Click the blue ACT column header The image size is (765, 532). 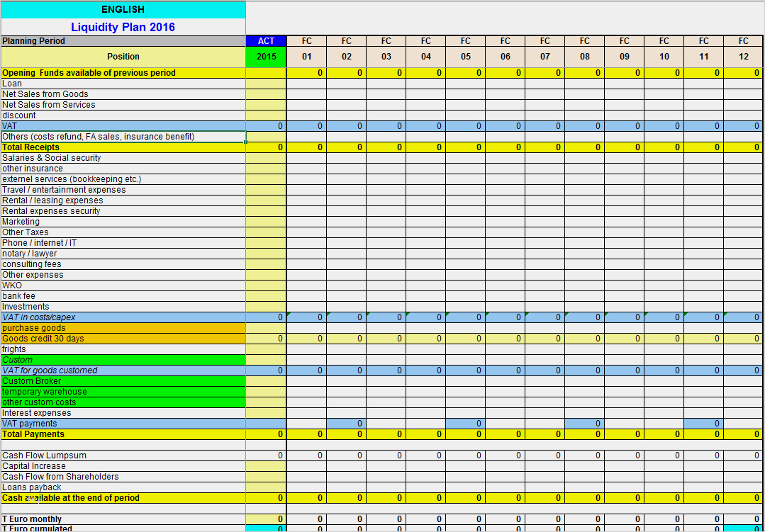[x=266, y=41]
